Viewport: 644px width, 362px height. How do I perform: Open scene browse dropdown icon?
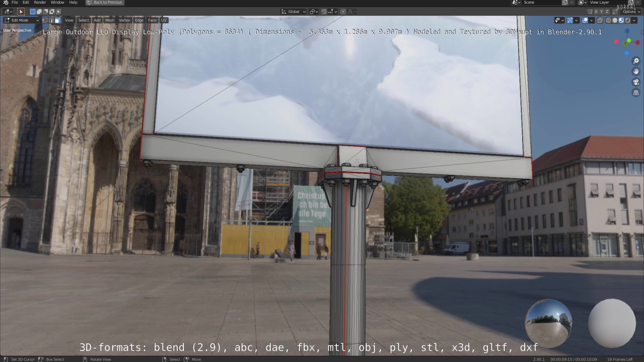coord(517,3)
